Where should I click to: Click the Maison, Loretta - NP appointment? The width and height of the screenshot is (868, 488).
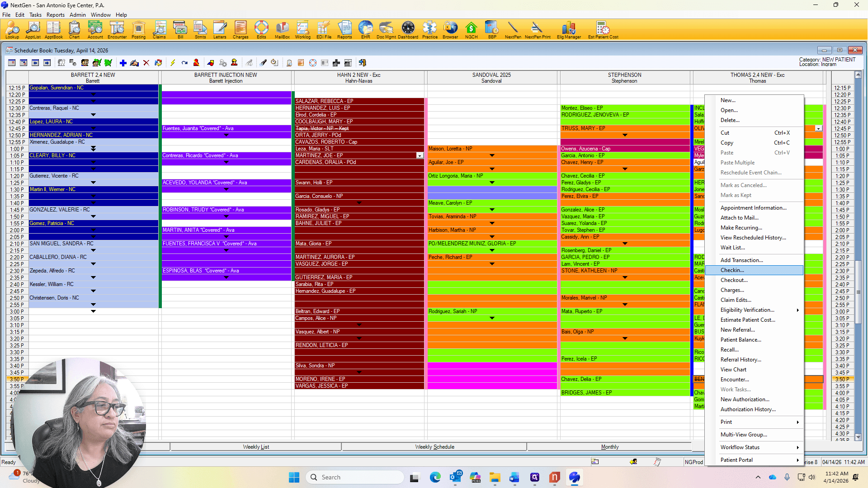(492, 149)
